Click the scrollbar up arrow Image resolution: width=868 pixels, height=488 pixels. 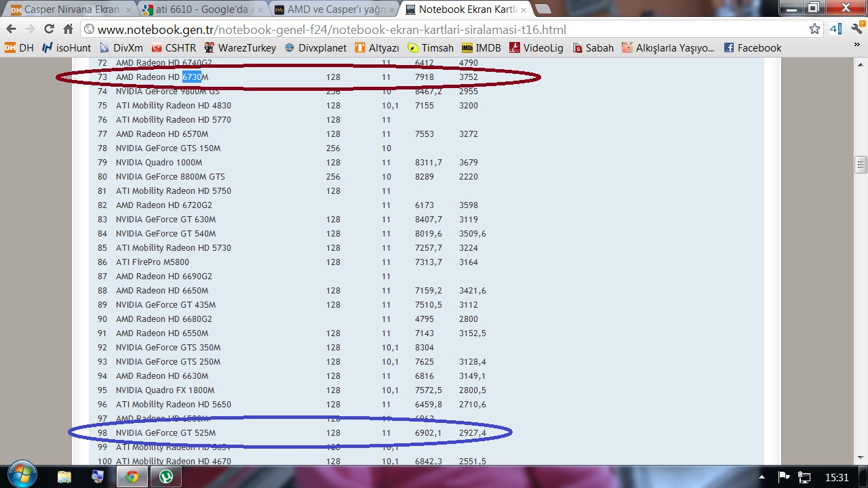click(x=861, y=64)
